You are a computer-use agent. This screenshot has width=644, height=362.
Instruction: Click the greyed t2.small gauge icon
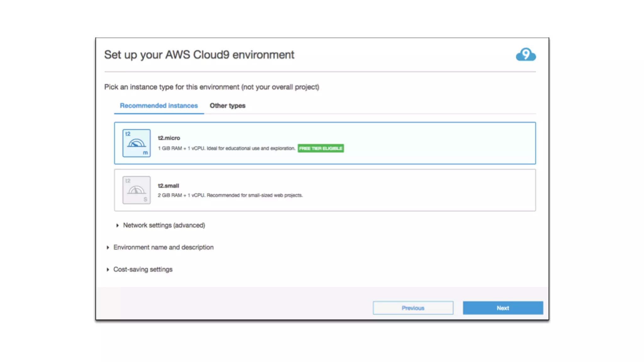click(136, 190)
